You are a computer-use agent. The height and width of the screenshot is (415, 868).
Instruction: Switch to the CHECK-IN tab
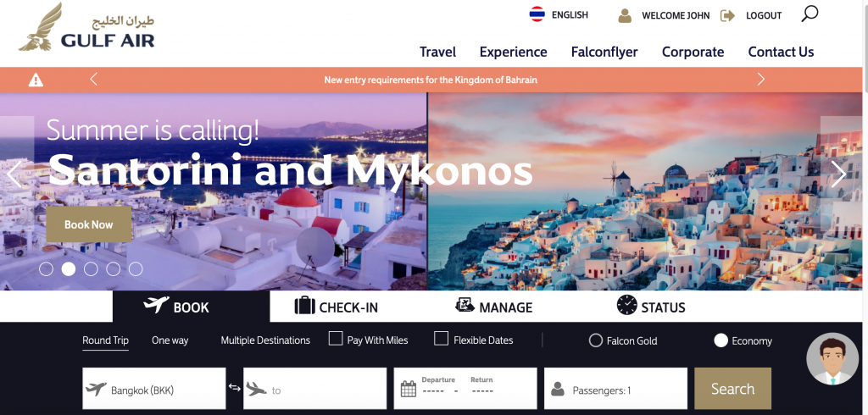337,306
